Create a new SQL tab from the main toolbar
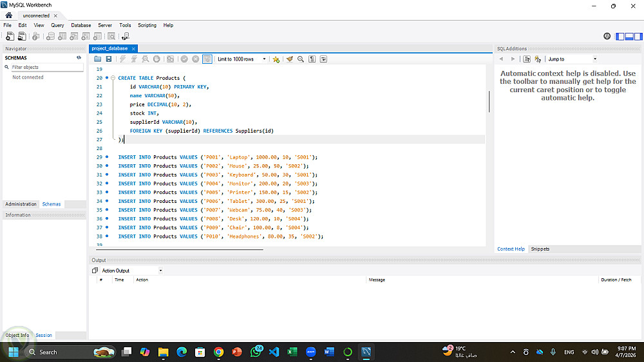Screen dimensions: 644x362 pyautogui.click(x=10, y=37)
